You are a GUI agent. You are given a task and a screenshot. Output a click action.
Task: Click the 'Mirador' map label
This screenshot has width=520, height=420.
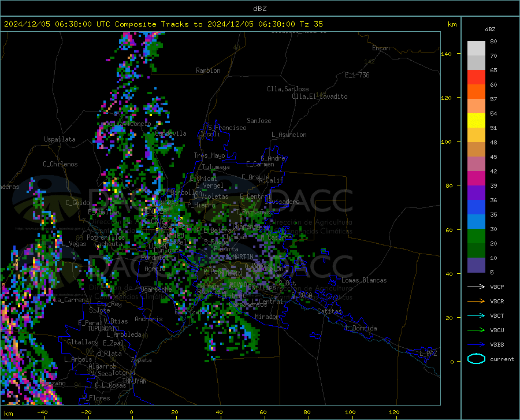[x=267, y=317]
